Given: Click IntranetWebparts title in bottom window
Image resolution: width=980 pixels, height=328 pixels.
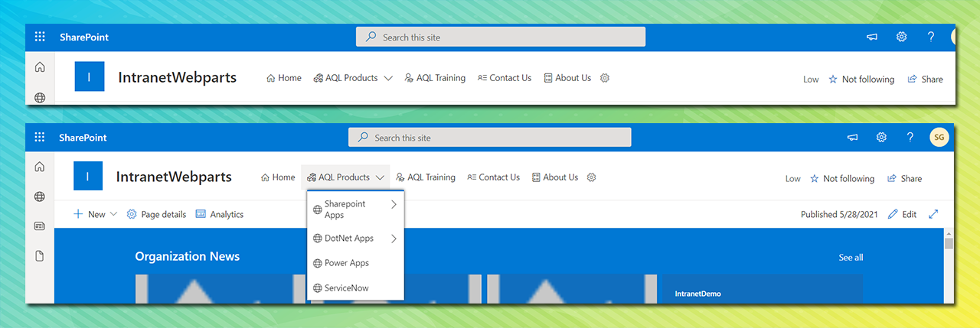Looking at the screenshot, I should tap(174, 177).
